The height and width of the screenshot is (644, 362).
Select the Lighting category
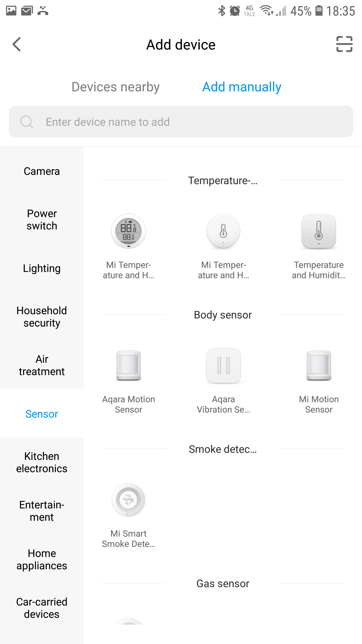(x=42, y=268)
